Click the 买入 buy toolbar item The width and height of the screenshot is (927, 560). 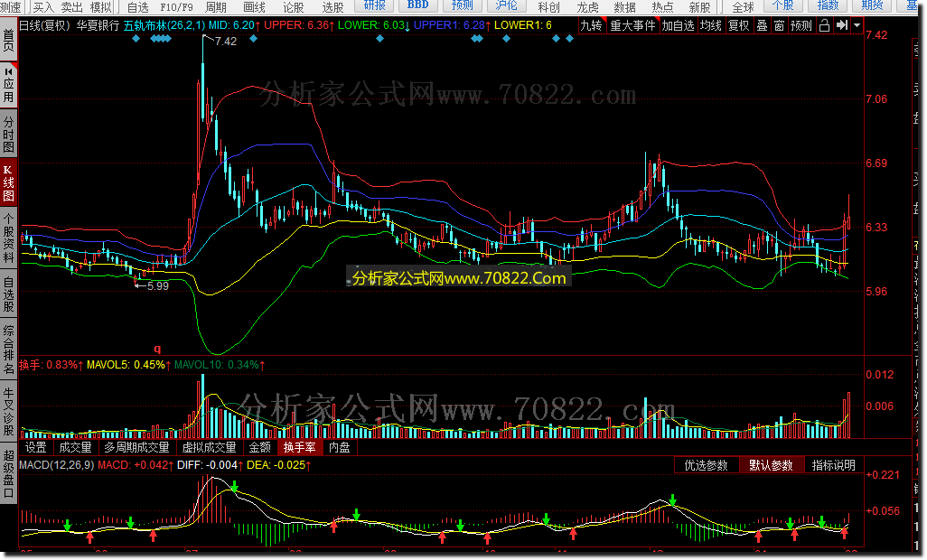pyautogui.click(x=43, y=7)
